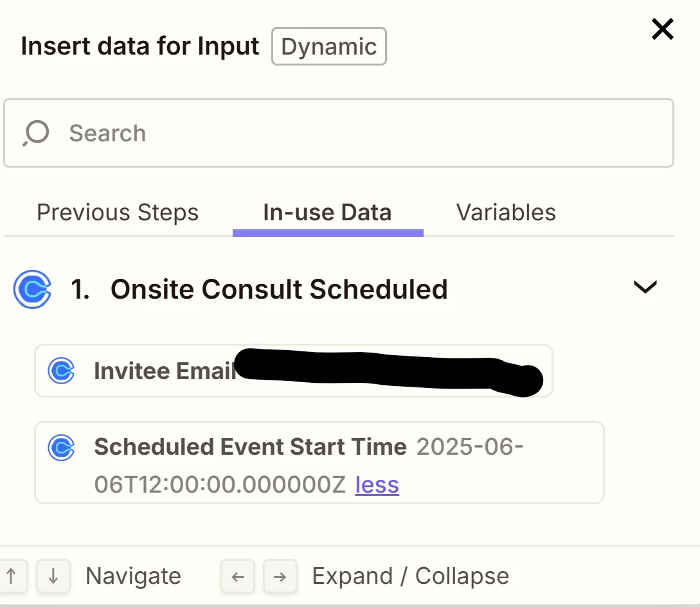Close the Insert data panel
The height and width of the screenshot is (607, 700).
(x=663, y=30)
